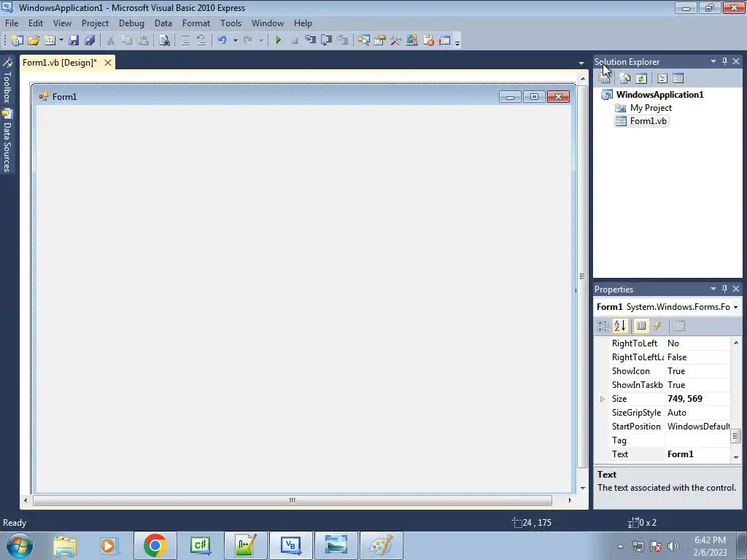This screenshot has height=560, width=747.
Task: Click the Comment out lines icon
Action: pos(185,41)
